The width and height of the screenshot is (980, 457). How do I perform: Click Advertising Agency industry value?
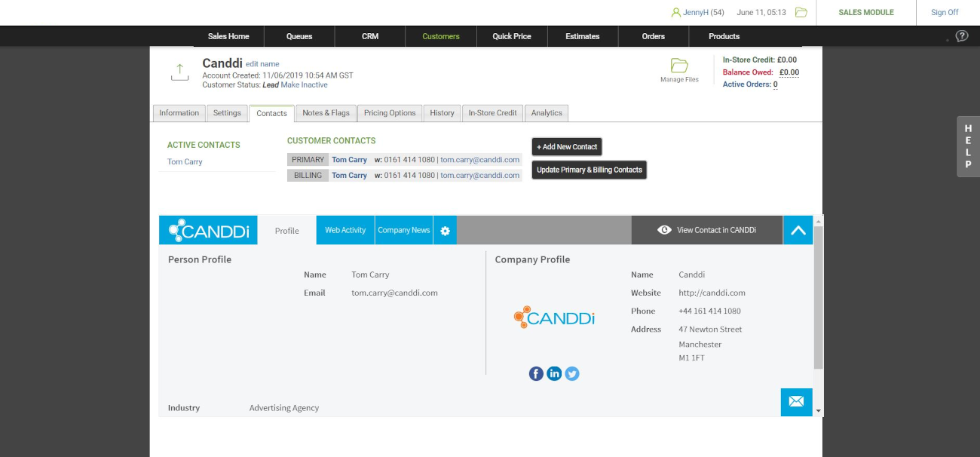point(284,408)
